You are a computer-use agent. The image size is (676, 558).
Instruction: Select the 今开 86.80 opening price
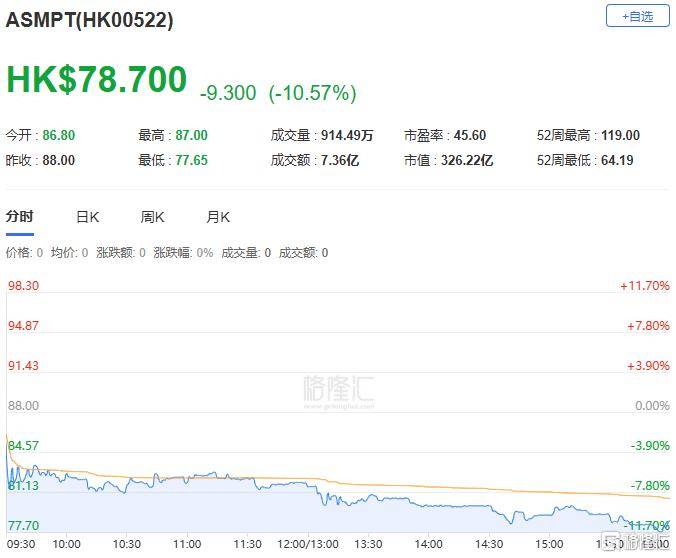tap(41, 135)
